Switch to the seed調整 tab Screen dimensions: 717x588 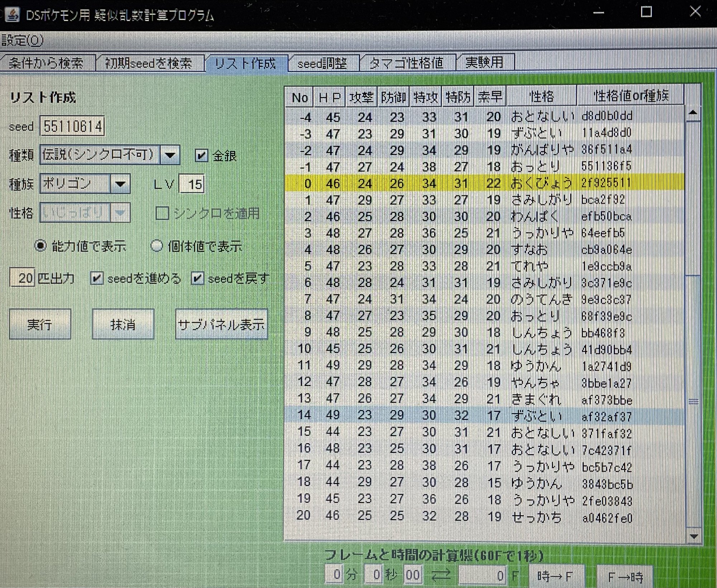pyautogui.click(x=323, y=63)
